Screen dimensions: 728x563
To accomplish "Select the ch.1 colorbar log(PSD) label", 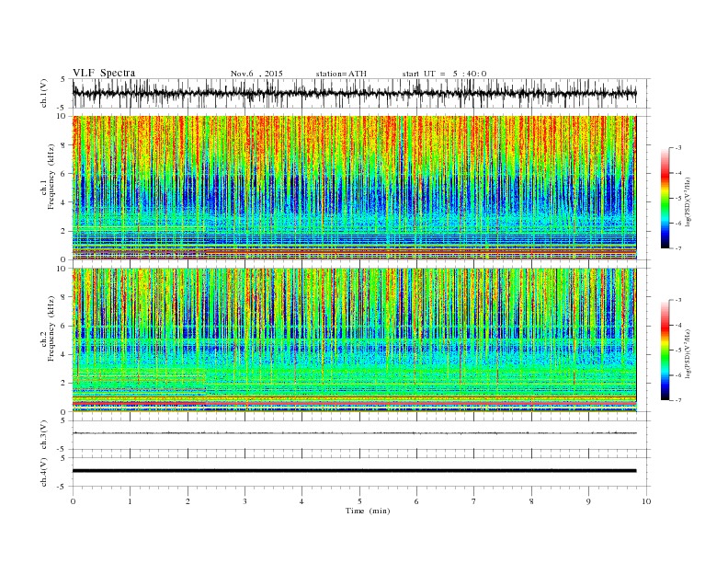I will pos(689,201).
